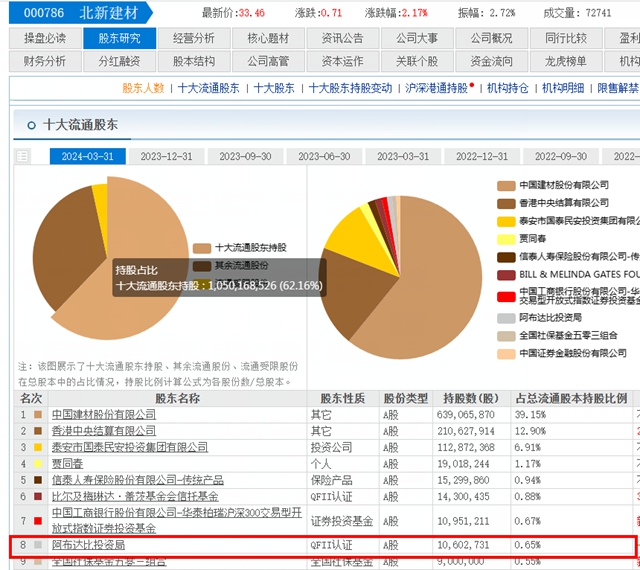Open 信泰人寿保险-传统产品 link in table
The height and width of the screenshot is (570, 640).
coord(138,480)
